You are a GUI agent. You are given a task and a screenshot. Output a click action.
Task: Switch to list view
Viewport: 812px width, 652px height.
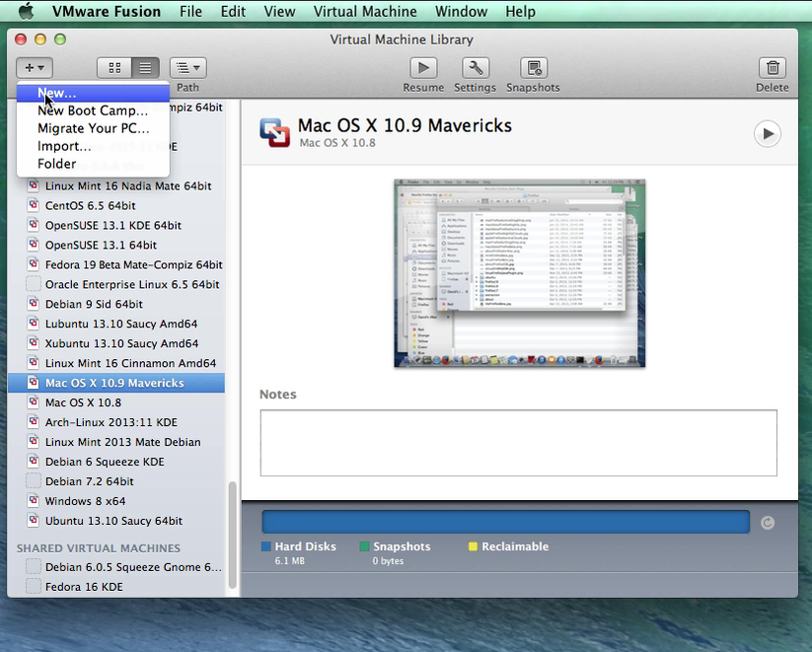point(145,68)
